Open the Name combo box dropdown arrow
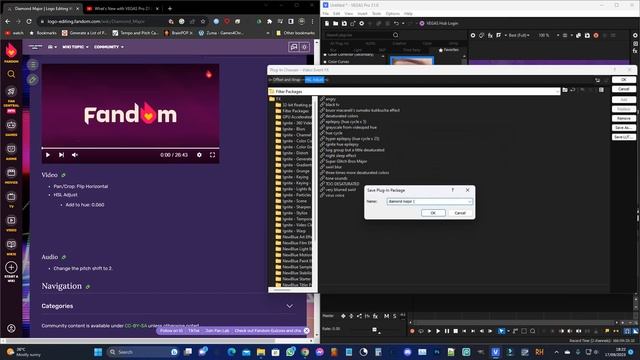640x360 pixels. (469, 202)
